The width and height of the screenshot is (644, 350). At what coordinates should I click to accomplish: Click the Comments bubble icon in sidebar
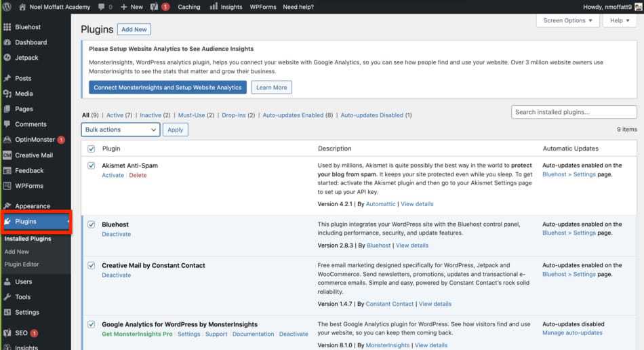pyautogui.click(x=7, y=124)
